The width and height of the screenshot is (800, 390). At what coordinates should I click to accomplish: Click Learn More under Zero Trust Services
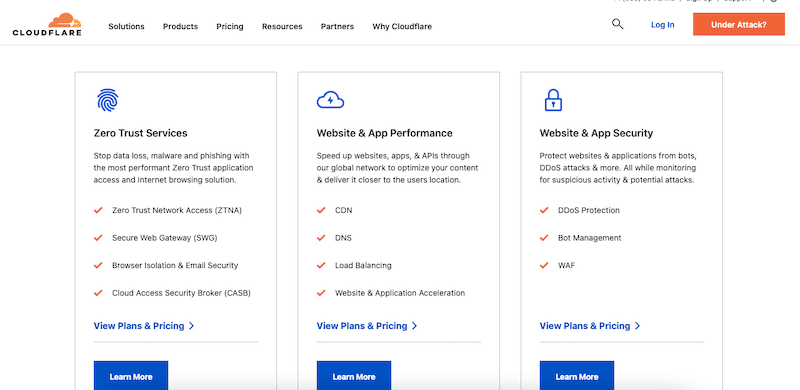click(131, 375)
